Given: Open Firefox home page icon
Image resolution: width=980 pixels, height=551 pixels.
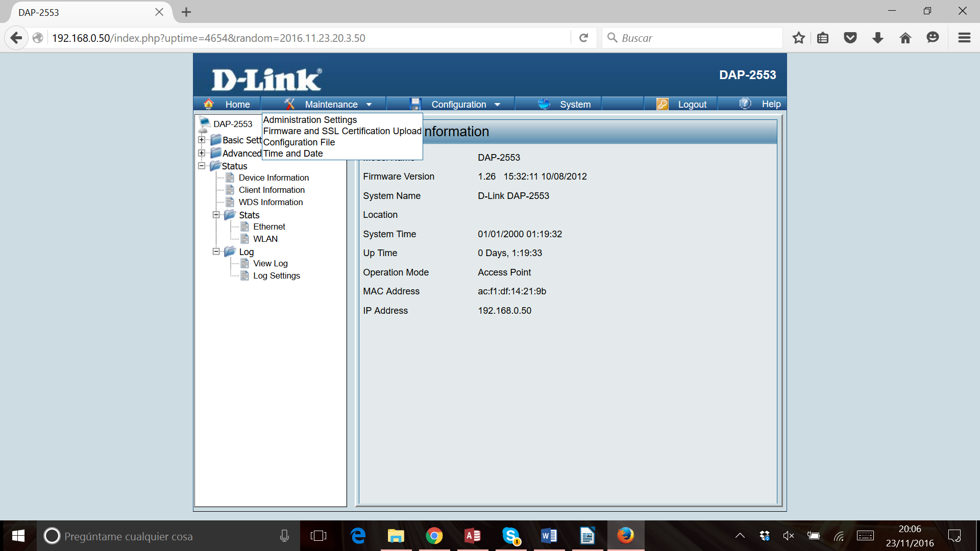Looking at the screenshot, I should coord(905,38).
